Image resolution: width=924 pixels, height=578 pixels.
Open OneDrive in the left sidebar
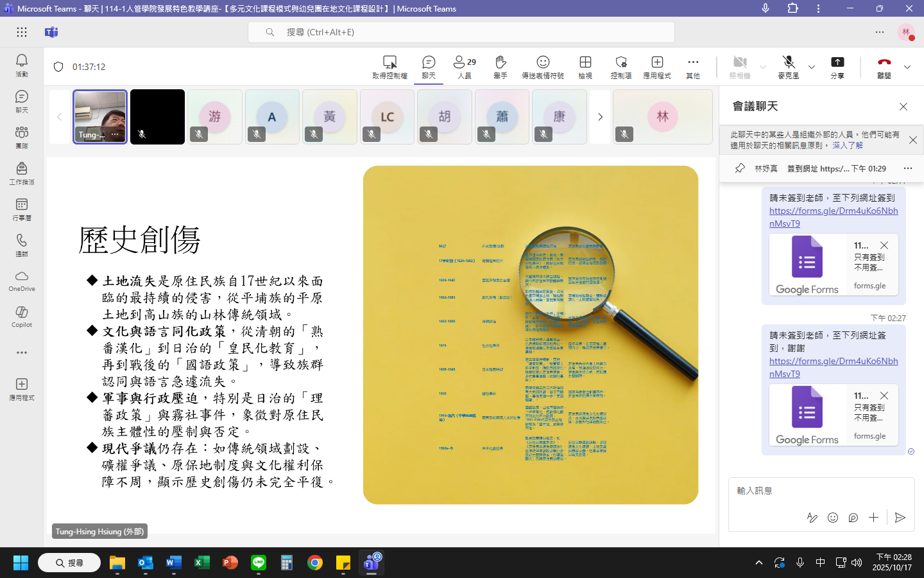pyautogui.click(x=22, y=281)
